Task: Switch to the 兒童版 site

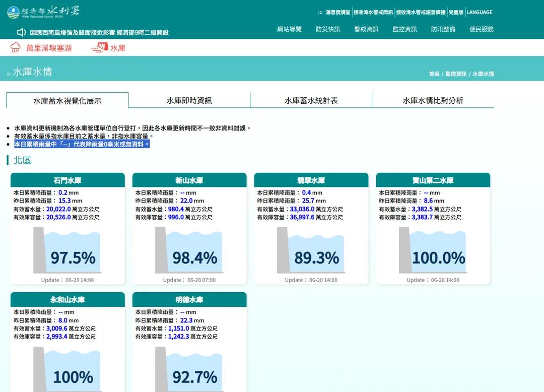Action: pyautogui.click(x=456, y=12)
